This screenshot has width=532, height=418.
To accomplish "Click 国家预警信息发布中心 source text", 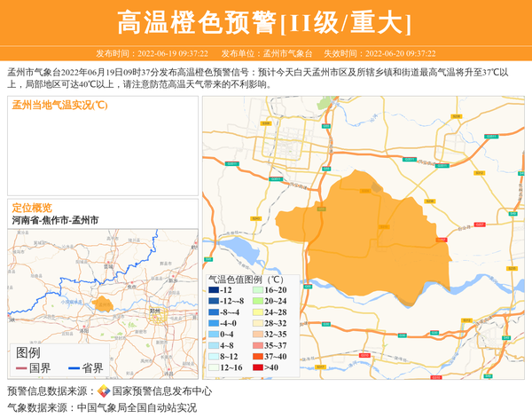I will coord(162,391).
